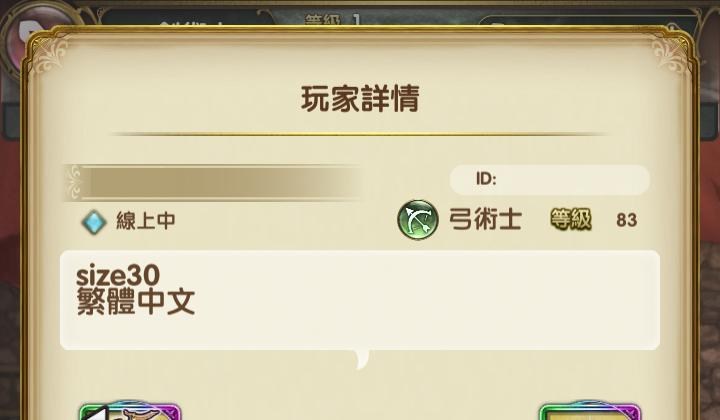720x420 pixels.
Task: Click the green archer class icon
Action: click(417, 220)
